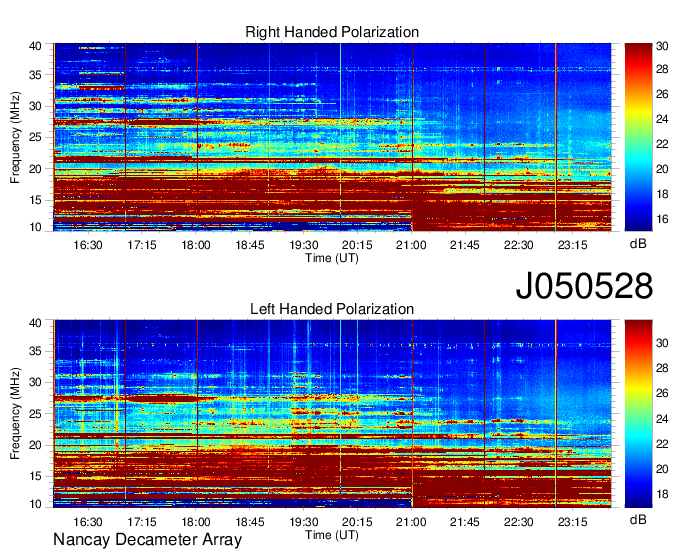Click the 30 MHz tick of Left Handed plot

pyautogui.click(x=35, y=382)
